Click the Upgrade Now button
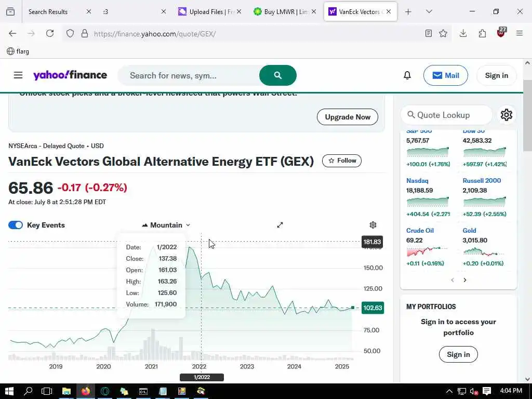 click(x=348, y=117)
